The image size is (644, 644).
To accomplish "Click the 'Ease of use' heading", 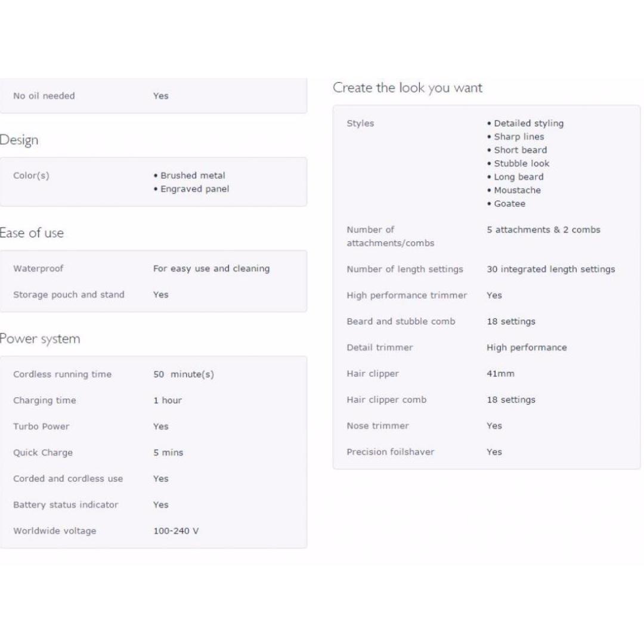I will click(x=32, y=233).
